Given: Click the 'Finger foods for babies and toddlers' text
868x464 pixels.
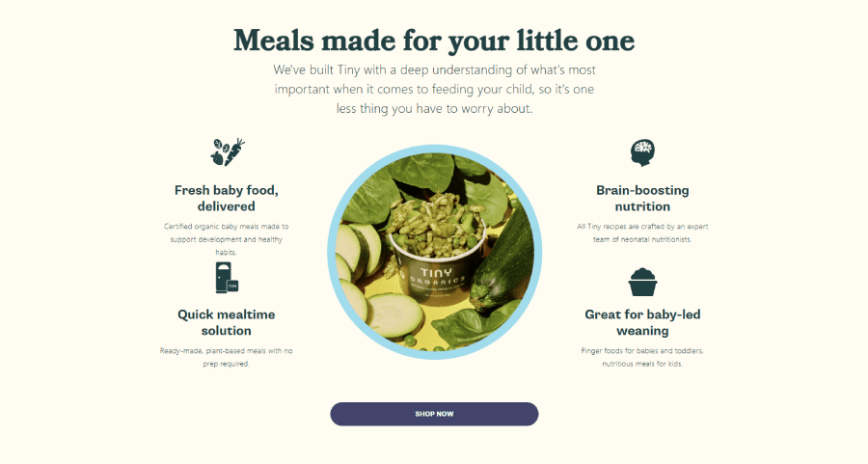Looking at the screenshot, I should click(x=642, y=357).
